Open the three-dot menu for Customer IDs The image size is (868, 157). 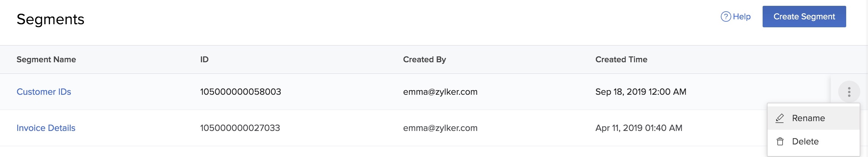click(849, 92)
